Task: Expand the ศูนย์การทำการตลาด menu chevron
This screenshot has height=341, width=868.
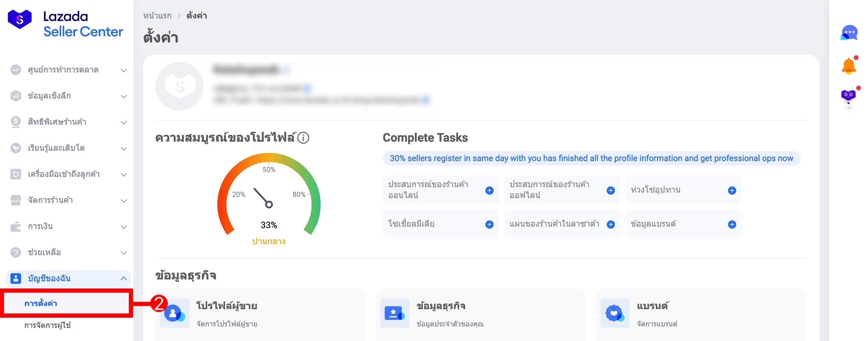Action: [124, 70]
